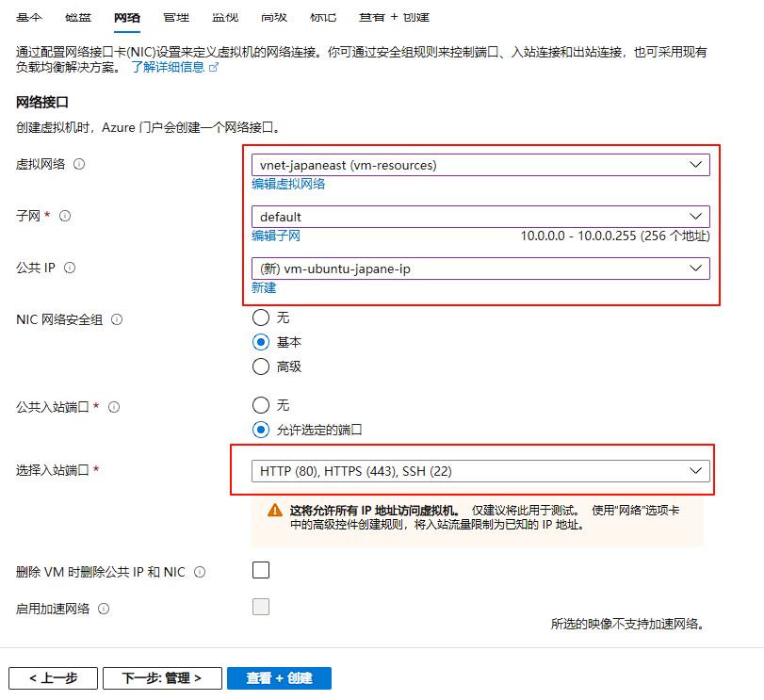Viewport: 764px width, 700px height.
Task: Expand the 子网 dropdown set to default
Action: pos(480,217)
